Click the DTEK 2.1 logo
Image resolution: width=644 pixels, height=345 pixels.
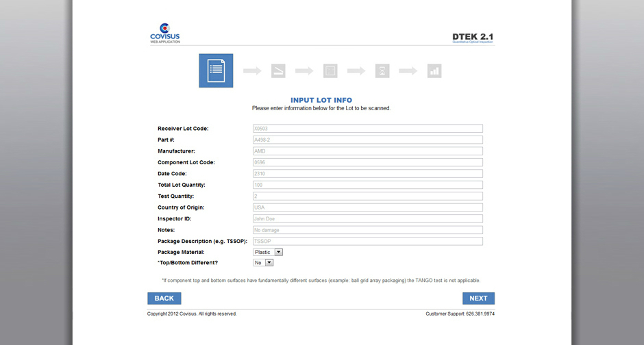pyautogui.click(x=472, y=38)
